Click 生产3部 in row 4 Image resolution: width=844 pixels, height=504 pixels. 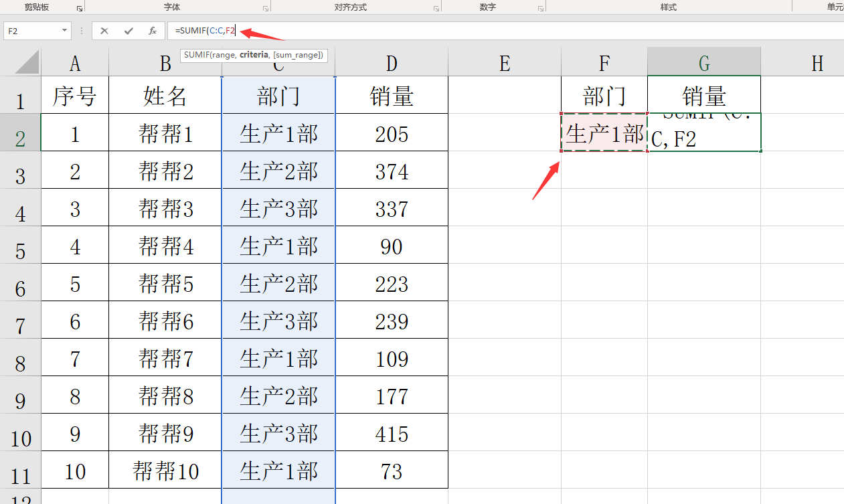click(278, 207)
